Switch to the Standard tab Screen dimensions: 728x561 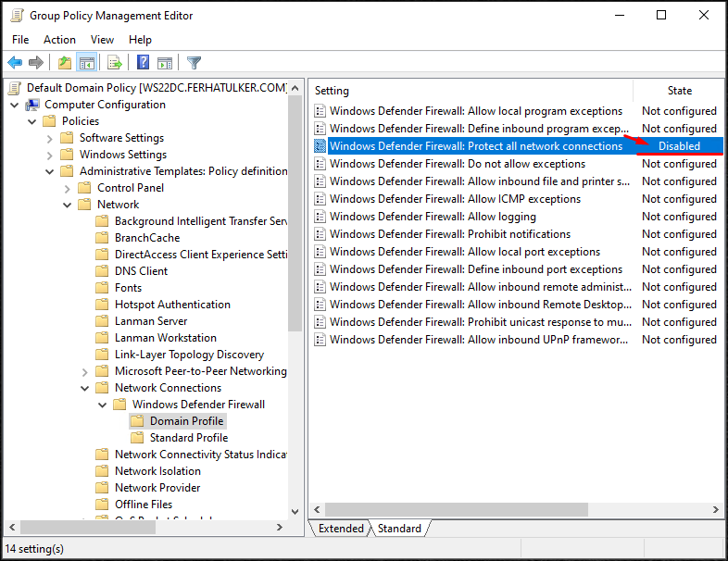coord(399,529)
